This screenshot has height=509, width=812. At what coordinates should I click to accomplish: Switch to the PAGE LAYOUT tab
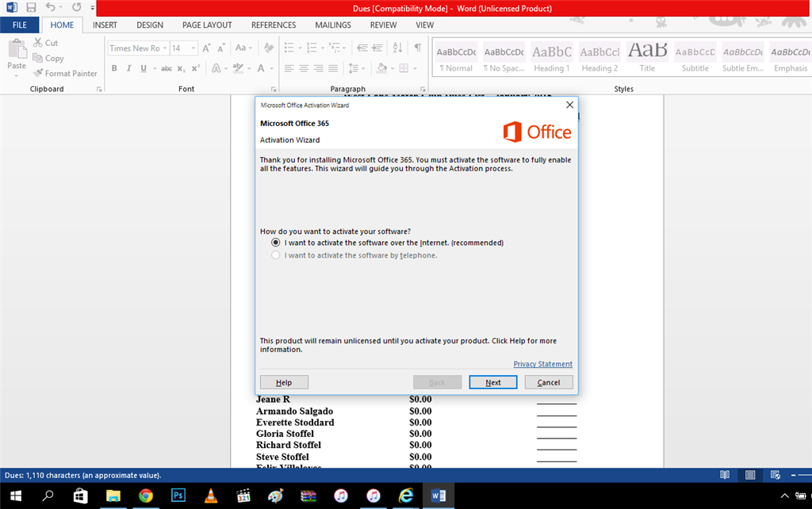click(207, 25)
